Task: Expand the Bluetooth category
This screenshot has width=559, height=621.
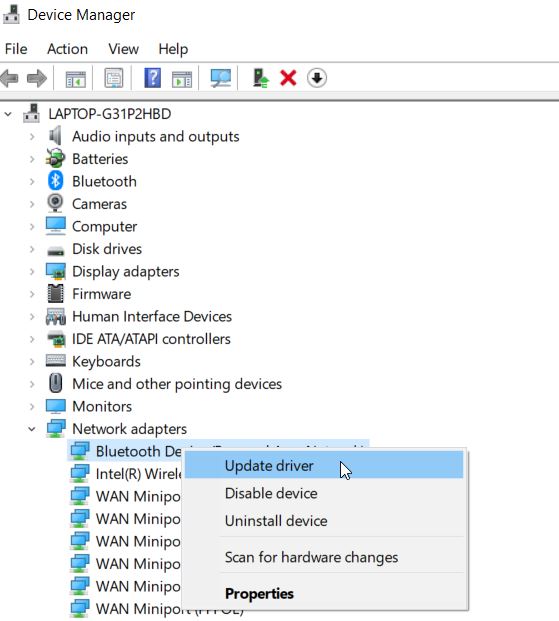Action: click(32, 182)
